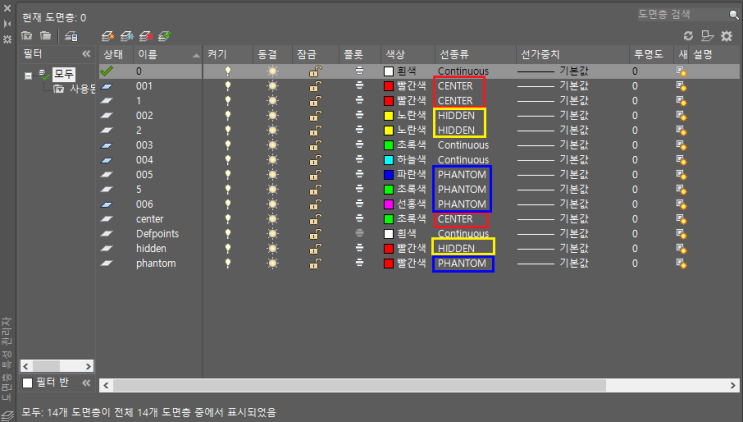Close the layer palette with X

7,8
